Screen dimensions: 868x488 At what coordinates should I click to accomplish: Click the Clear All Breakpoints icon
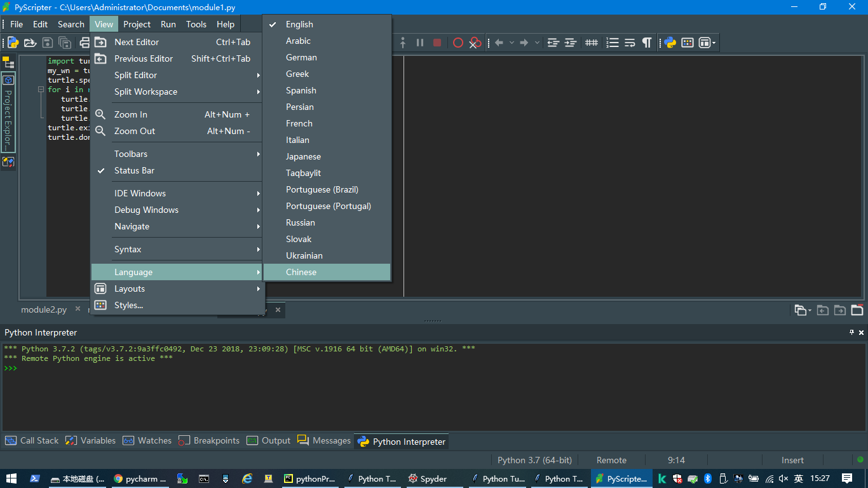(475, 43)
